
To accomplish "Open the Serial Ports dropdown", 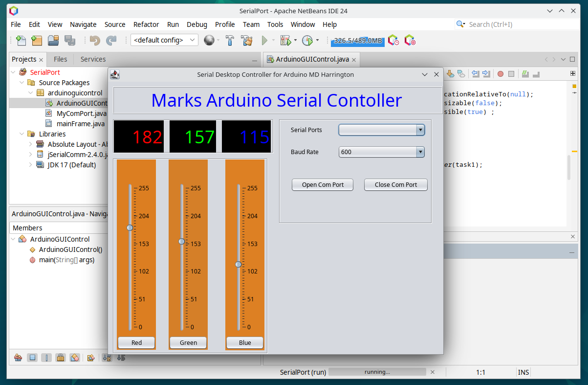I will (420, 130).
